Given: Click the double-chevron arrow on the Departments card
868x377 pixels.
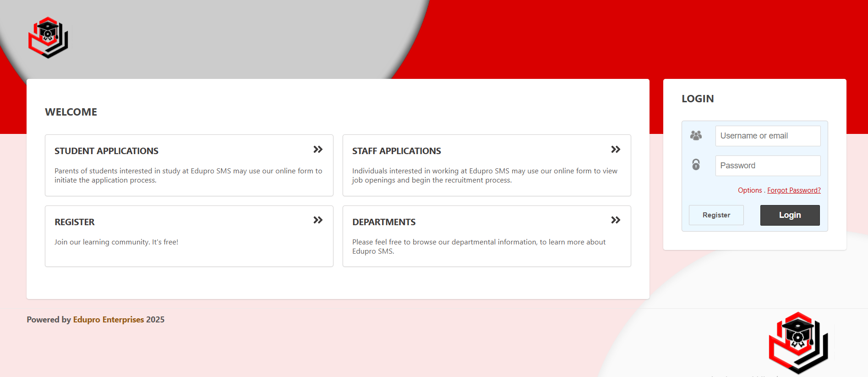Looking at the screenshot, I should pyautogui.click(x=616, y=220).
